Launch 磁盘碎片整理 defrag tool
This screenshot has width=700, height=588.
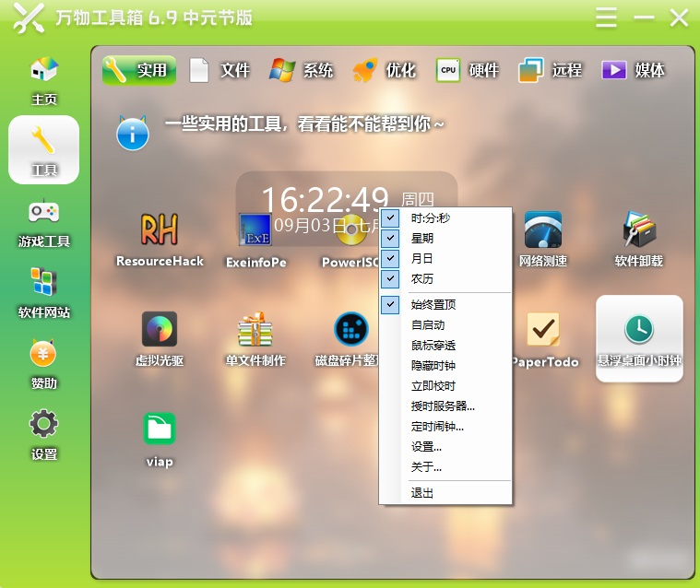348,339
